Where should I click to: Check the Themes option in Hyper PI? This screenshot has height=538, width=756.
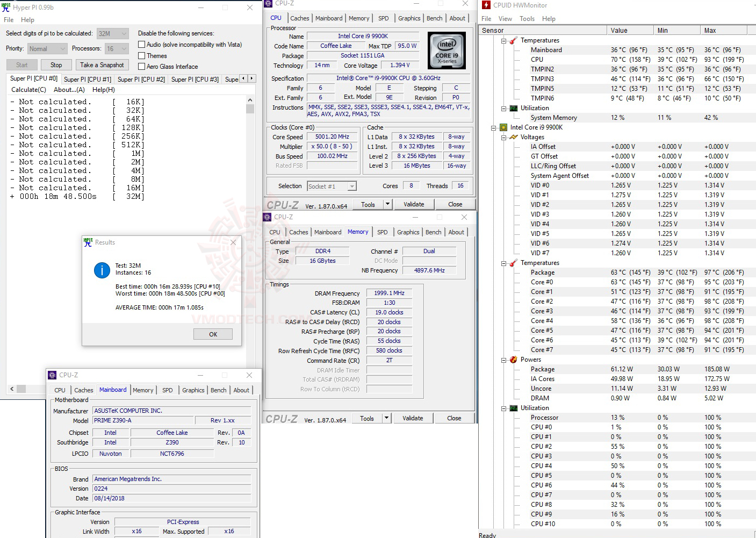142,55
